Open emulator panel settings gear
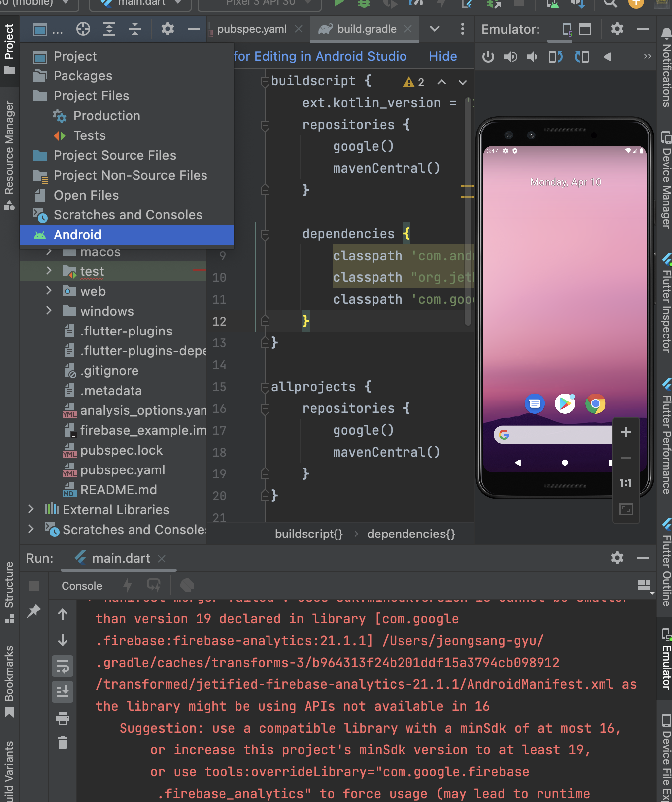Viewport: 672px width, 802px height. pos(617,29)
